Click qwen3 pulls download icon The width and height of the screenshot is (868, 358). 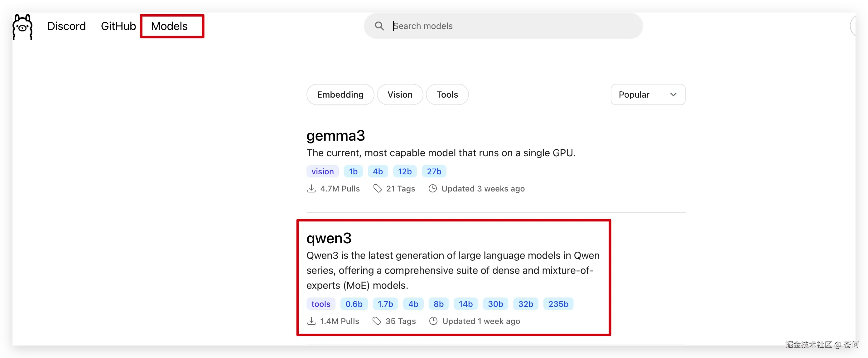pos(311,321)
